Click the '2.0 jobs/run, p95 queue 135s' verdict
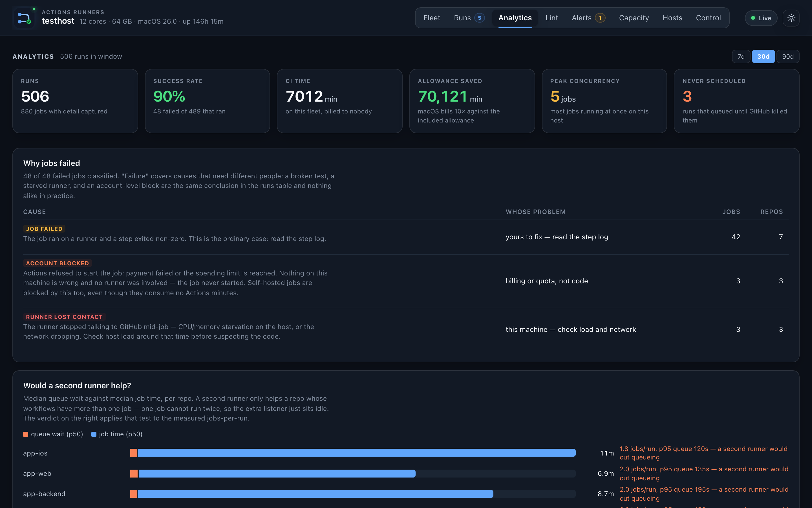 704,473
